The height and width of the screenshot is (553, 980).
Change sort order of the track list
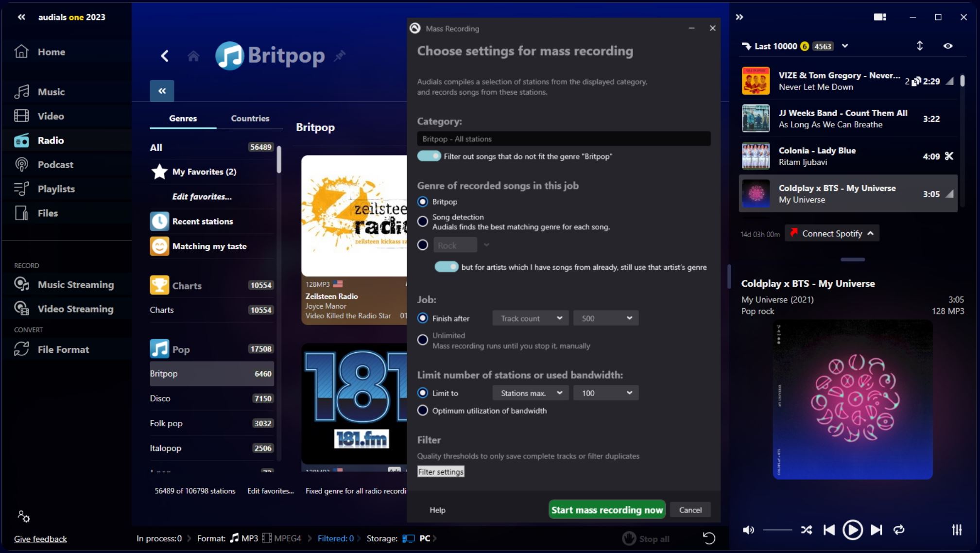[x=919, y=46]
